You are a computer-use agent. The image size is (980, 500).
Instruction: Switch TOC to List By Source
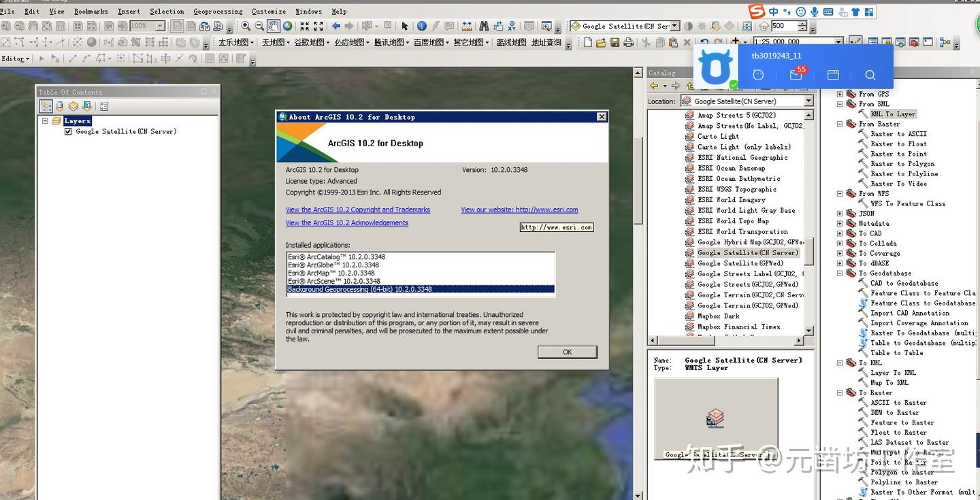[x=60, y=106]
